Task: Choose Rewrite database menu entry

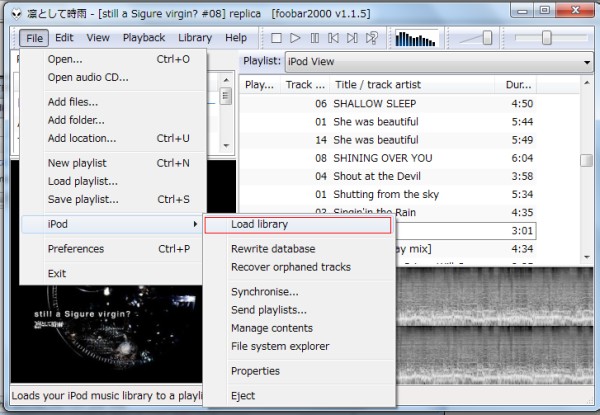Action: tap(272, 249)
